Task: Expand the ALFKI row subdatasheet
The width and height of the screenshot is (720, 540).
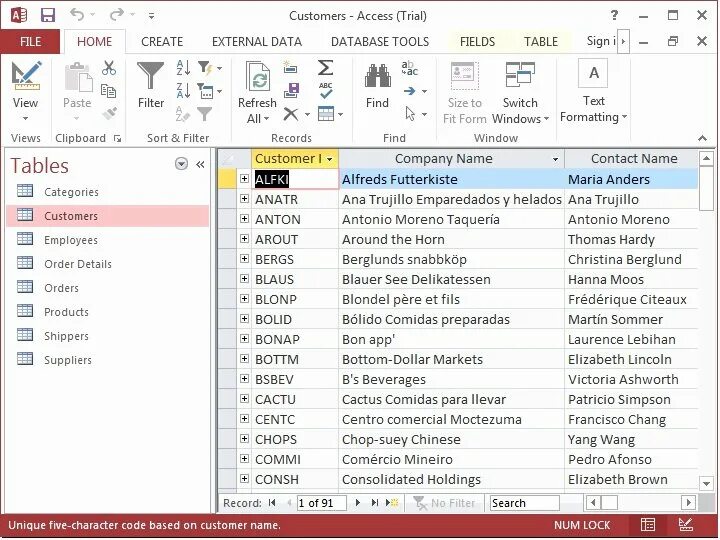Action: coord(244,179)
